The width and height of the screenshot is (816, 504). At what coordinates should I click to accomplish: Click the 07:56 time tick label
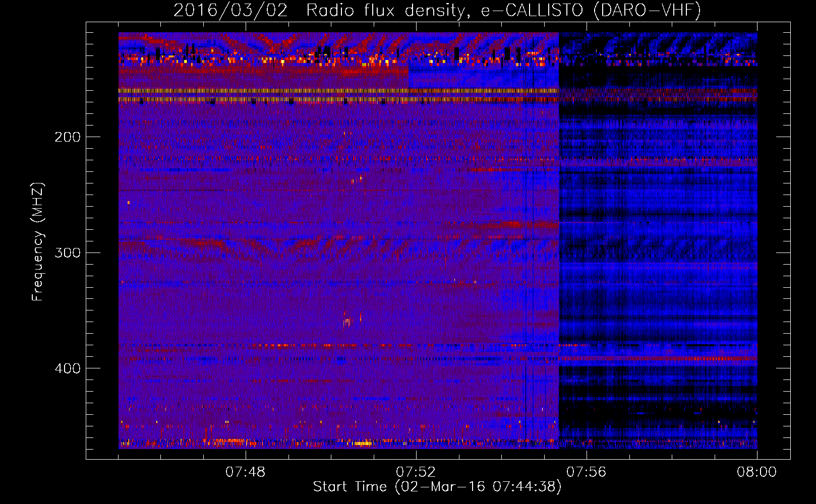pos(586,472)
